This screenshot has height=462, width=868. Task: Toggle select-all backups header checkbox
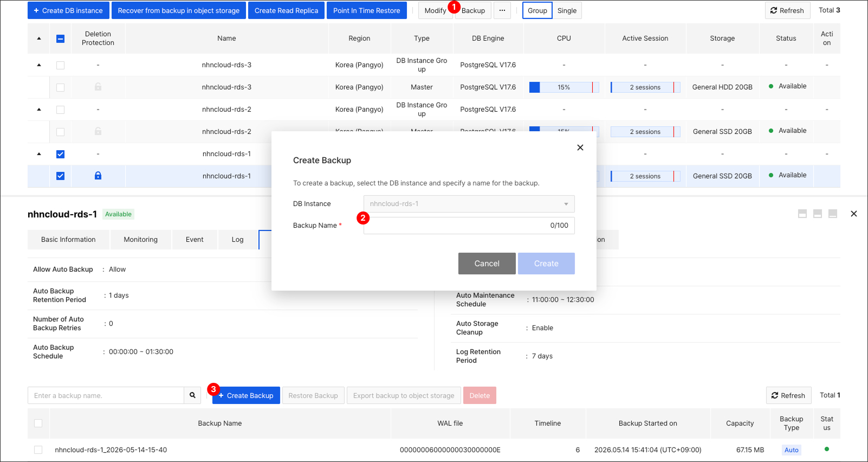pos(38,423)
